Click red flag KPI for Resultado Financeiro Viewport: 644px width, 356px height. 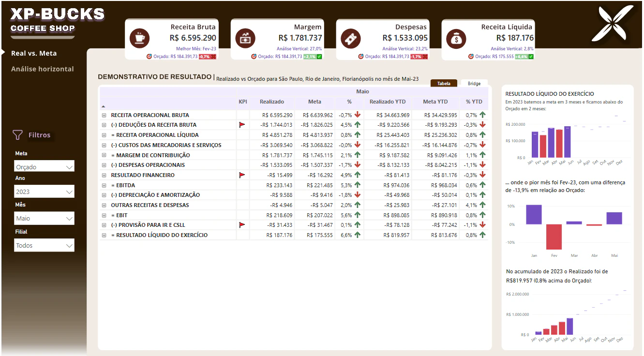242,175
